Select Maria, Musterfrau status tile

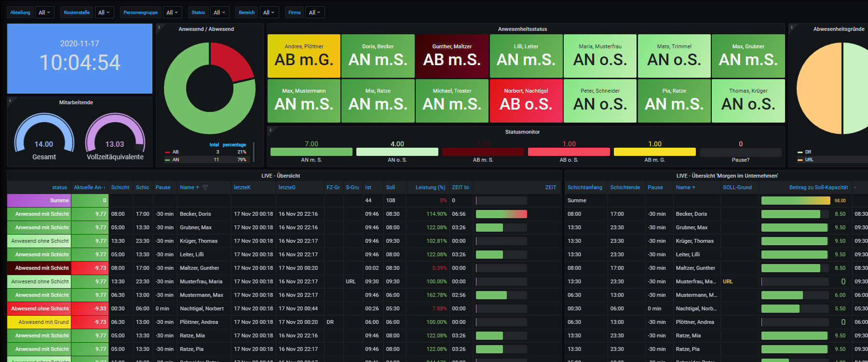pyautogui.click(x=600, y=56)
